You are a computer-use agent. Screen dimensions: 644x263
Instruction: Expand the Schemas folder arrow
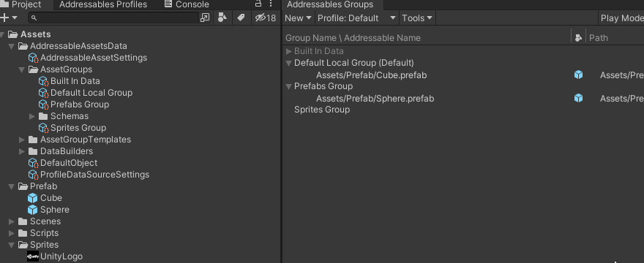click(x=32, y=117)
